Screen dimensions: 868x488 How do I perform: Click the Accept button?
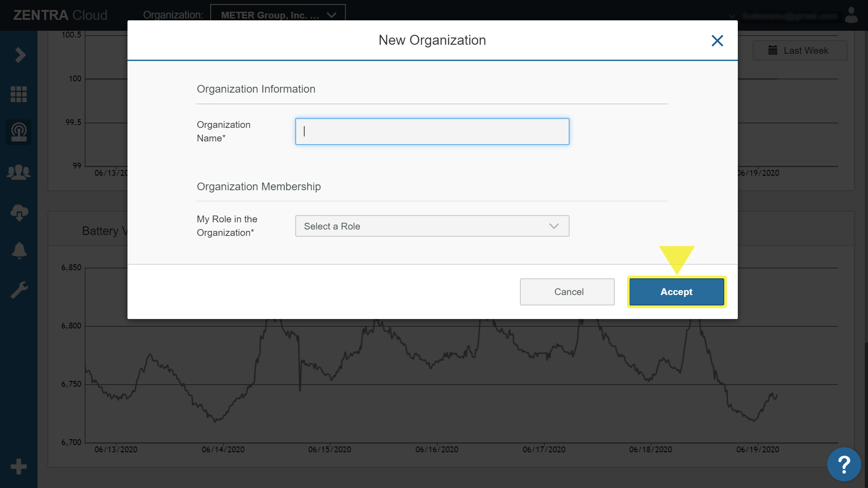pos(676,292)
